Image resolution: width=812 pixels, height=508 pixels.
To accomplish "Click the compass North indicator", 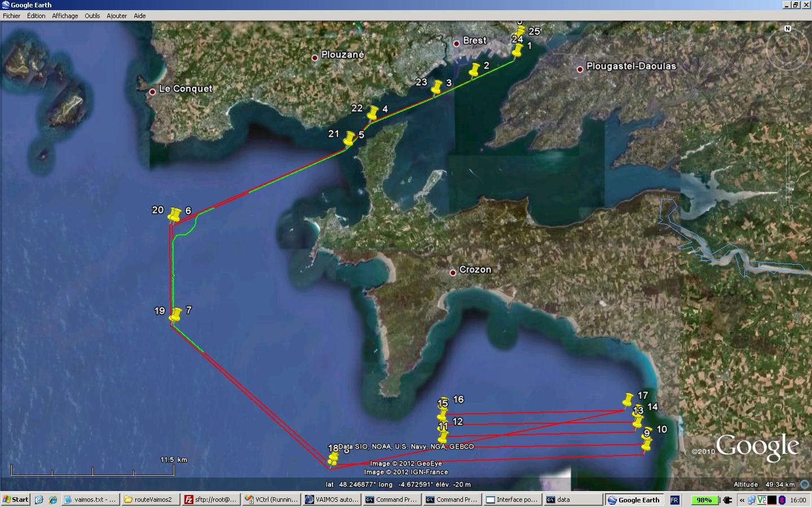I will click(x=788, y=28).
